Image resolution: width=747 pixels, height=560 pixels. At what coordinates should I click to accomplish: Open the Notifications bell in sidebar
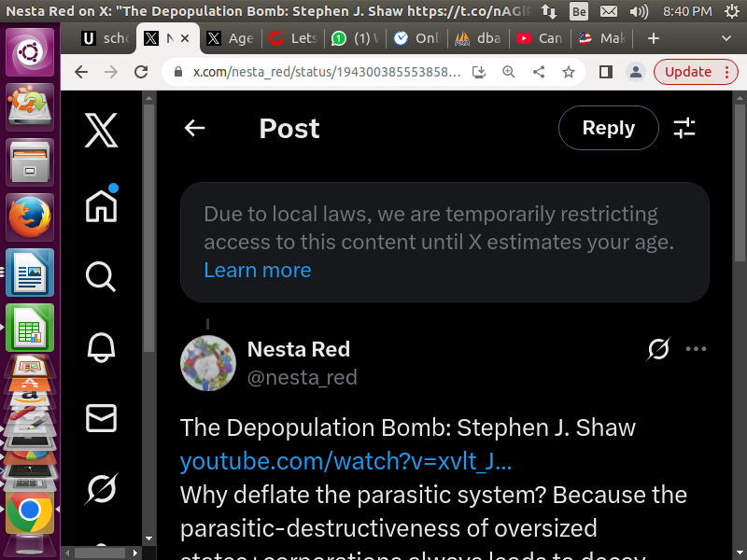click(x=101, y=347)
